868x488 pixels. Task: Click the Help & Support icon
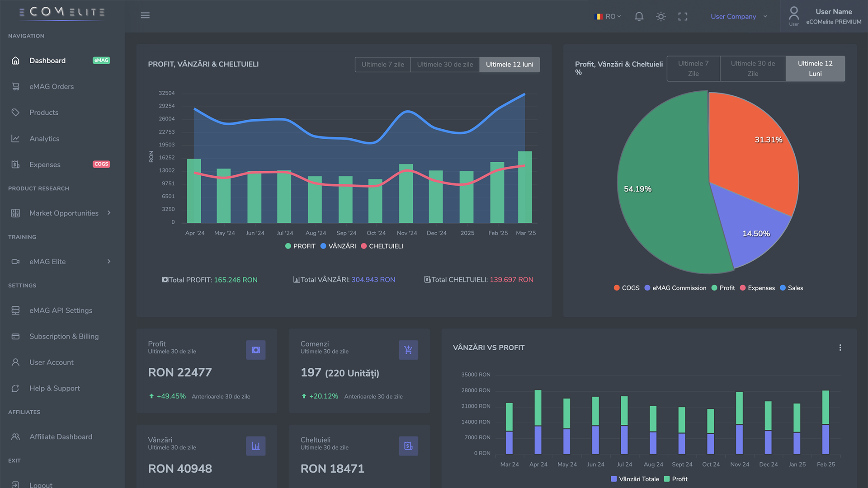coord(15,388)
